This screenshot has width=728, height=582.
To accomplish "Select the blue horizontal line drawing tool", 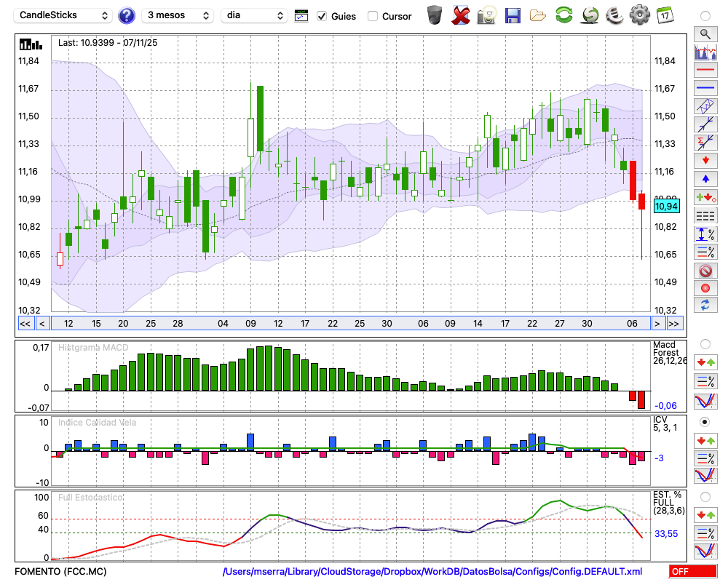I will point(705,88).
